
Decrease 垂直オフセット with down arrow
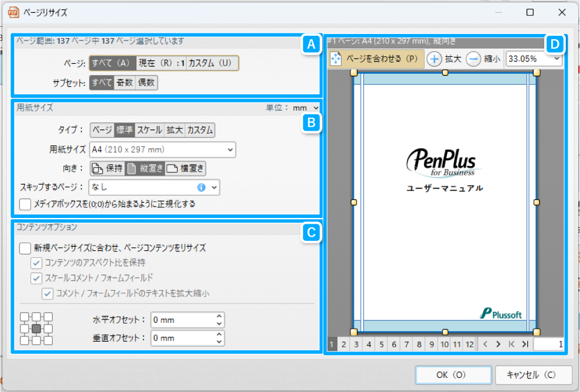(x=219, y=342)
